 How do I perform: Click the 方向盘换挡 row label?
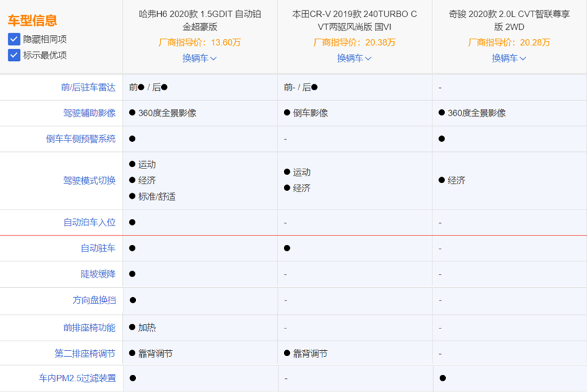tap(94, 300)
